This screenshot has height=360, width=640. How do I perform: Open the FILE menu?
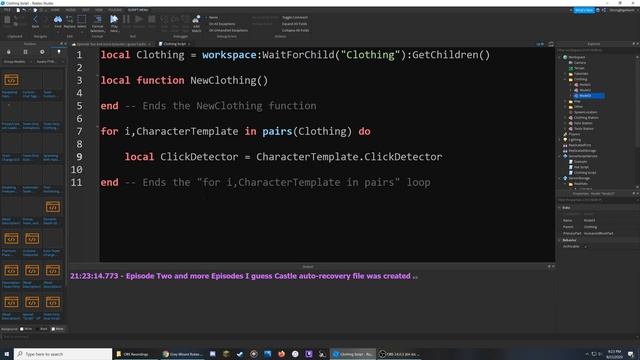point(7,10)
